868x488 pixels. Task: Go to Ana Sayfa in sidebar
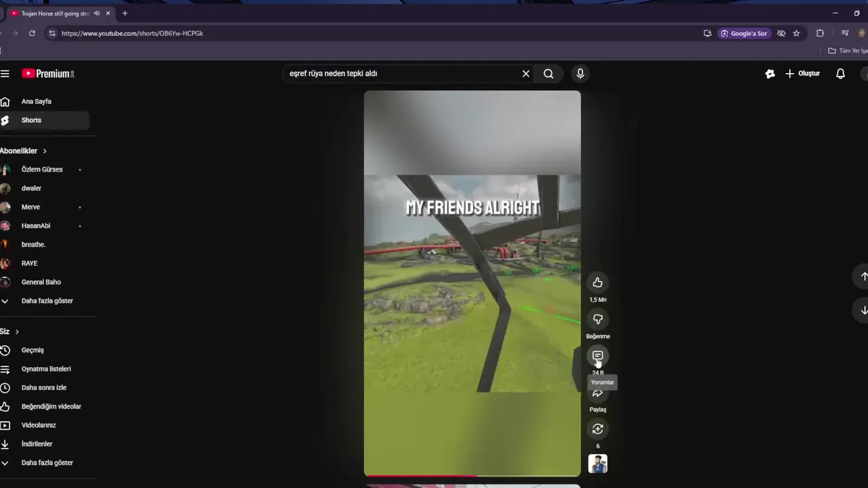click(44, 102)
